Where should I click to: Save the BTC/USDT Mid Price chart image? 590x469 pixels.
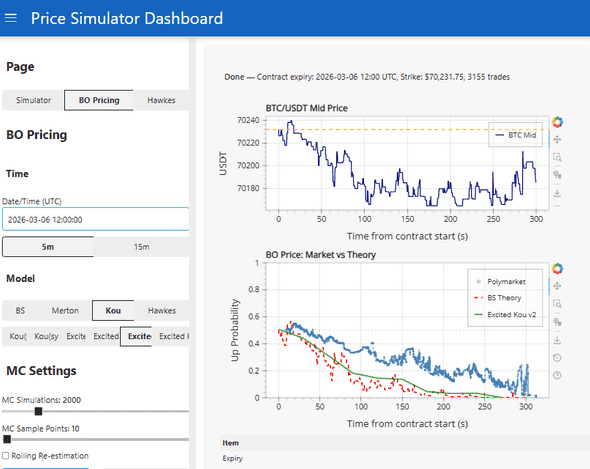[557, 193]
